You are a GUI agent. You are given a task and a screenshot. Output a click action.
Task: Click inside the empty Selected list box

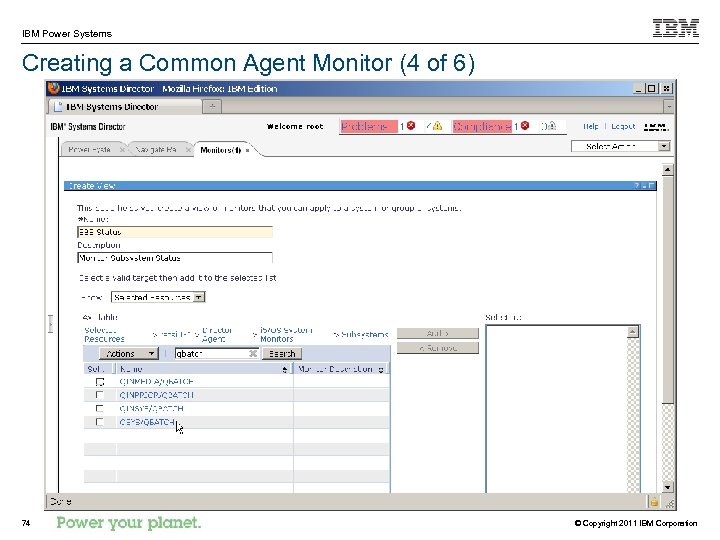pos(557,409)
